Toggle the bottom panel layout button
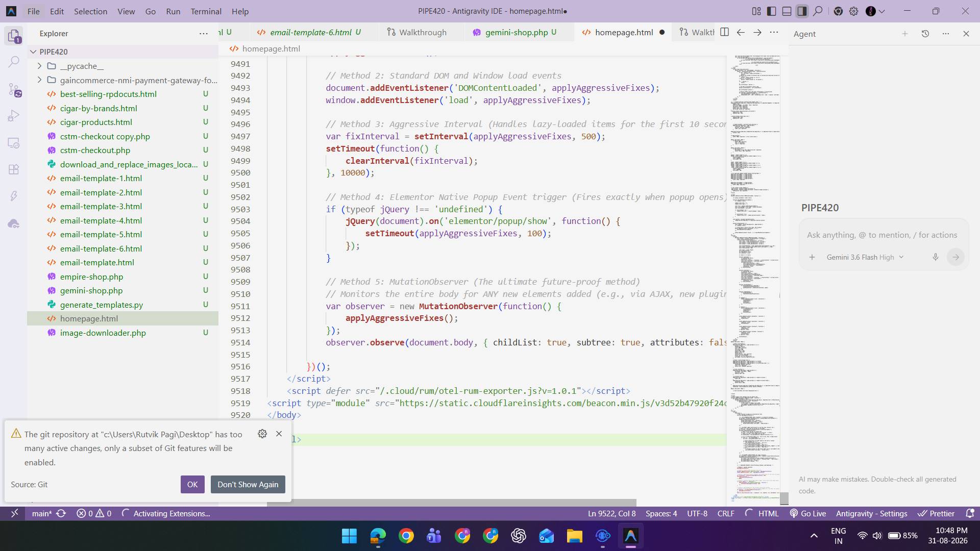The image size is (980, 551). coord(787,11)
